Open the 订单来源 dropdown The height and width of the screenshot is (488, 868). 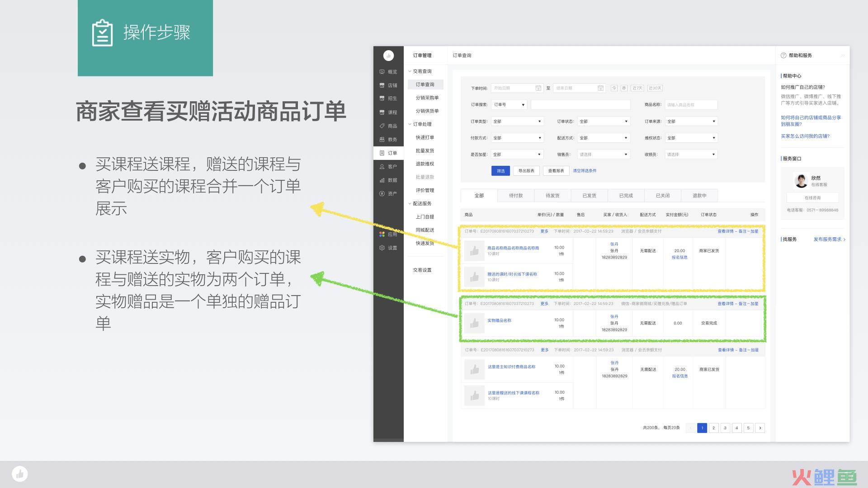pos(691,122)
